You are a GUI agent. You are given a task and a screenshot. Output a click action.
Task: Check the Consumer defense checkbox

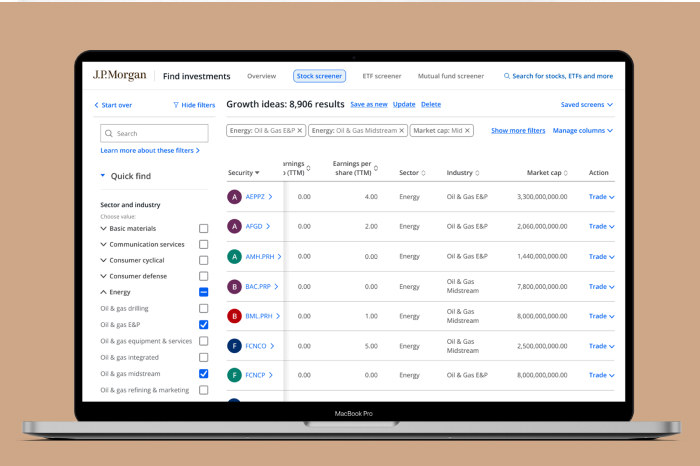click(204, 276)
